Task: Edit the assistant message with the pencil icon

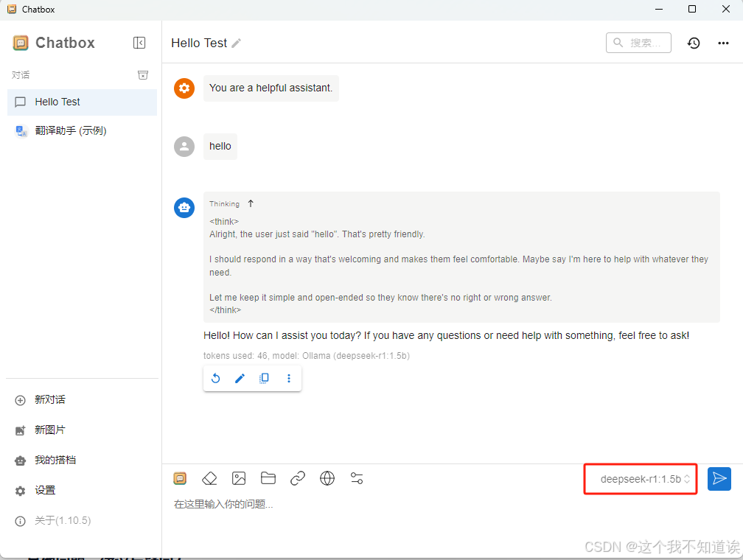Action: 240,378
